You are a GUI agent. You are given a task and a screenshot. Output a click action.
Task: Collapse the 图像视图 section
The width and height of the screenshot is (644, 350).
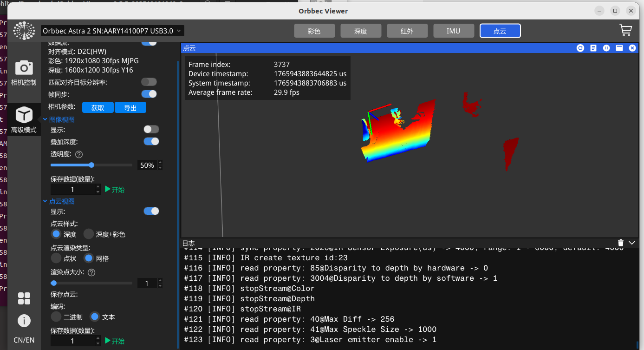pyautogui.click(x=45, y=119)
